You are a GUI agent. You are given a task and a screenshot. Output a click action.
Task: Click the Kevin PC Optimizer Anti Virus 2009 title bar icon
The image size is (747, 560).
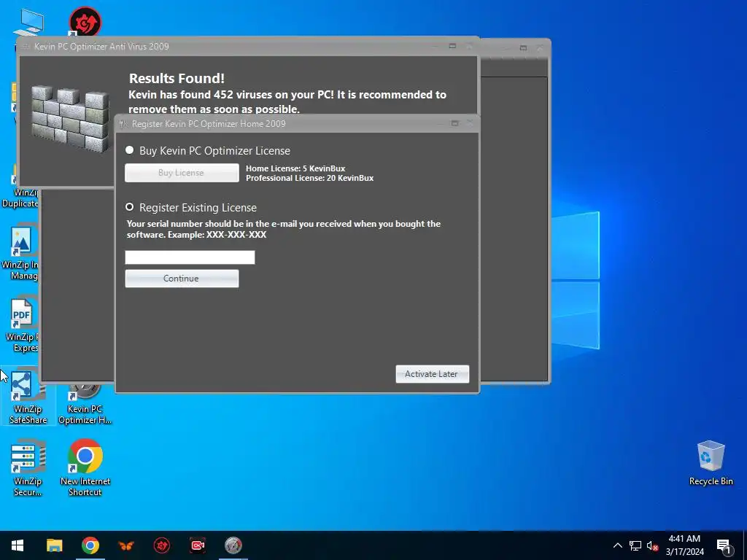26,47
